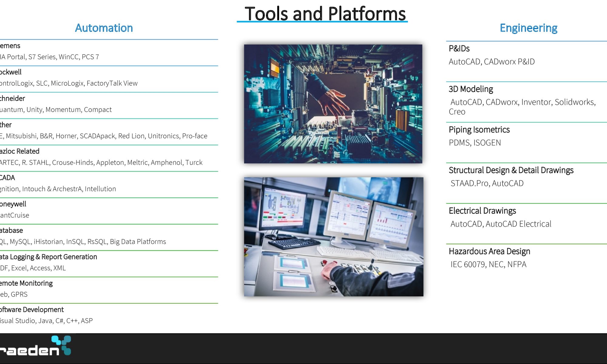
Task: Click the Remote Monitoring heading
Action: pyautogui.click(x=26, y=283)
